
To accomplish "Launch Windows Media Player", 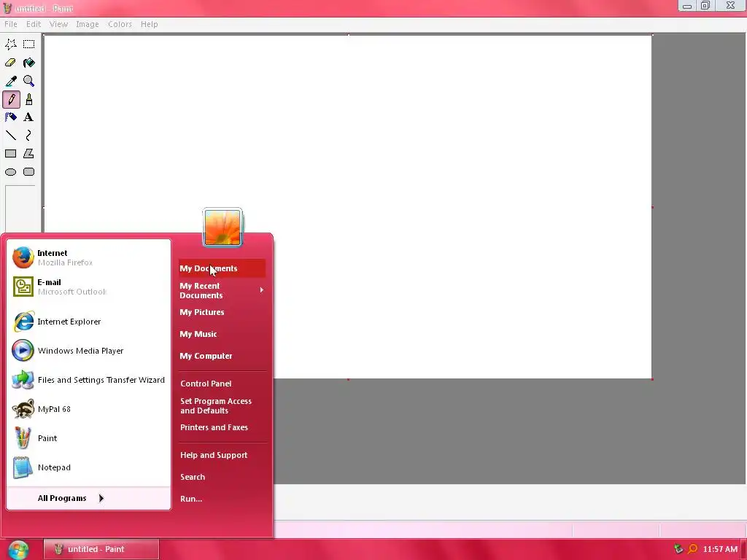I will tap(88, 351).
